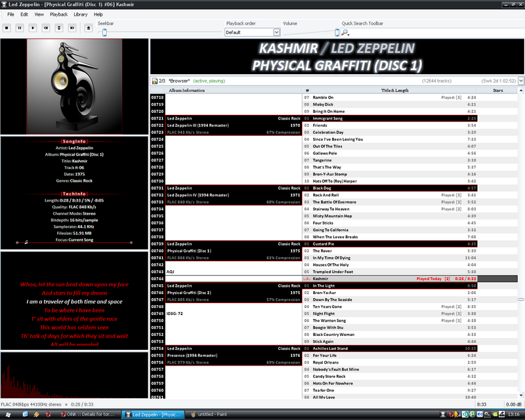Click the Physical Graffiti (Disc 2) album header
The height and width of the screenshot is (420, 525).
click(234, 293)
